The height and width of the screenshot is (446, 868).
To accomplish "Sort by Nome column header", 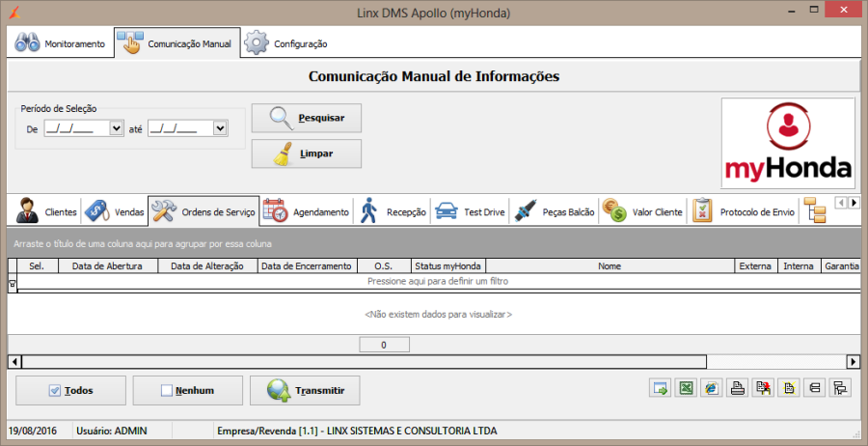I will tap(610, 265).
